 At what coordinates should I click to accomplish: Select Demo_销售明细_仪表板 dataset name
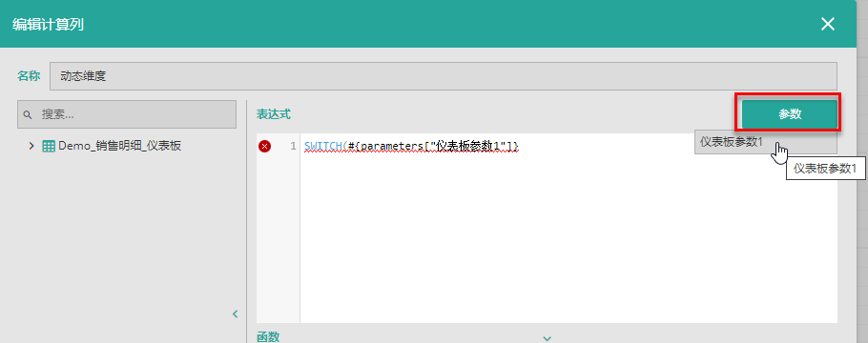click(x=119, y=146)
